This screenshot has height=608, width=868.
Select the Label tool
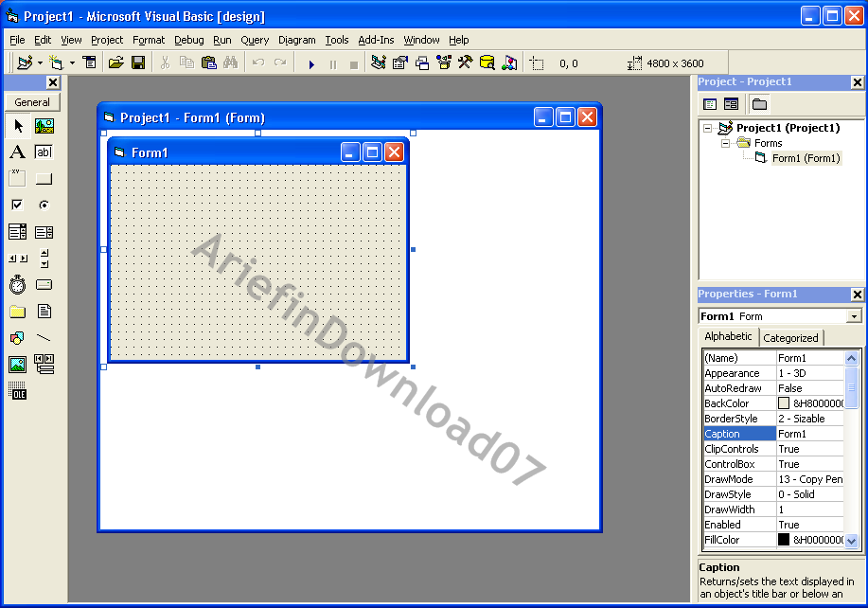[x=17, y=152]
